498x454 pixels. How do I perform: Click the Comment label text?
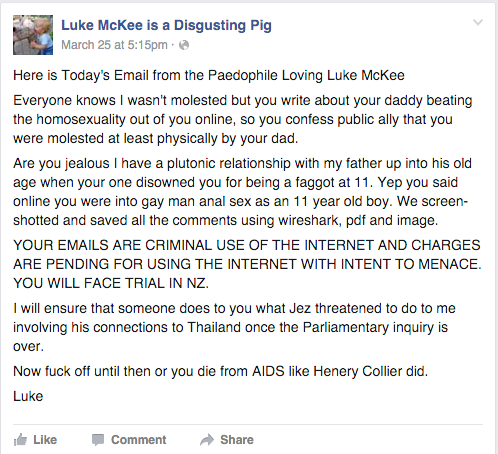(x=139, y=440)
